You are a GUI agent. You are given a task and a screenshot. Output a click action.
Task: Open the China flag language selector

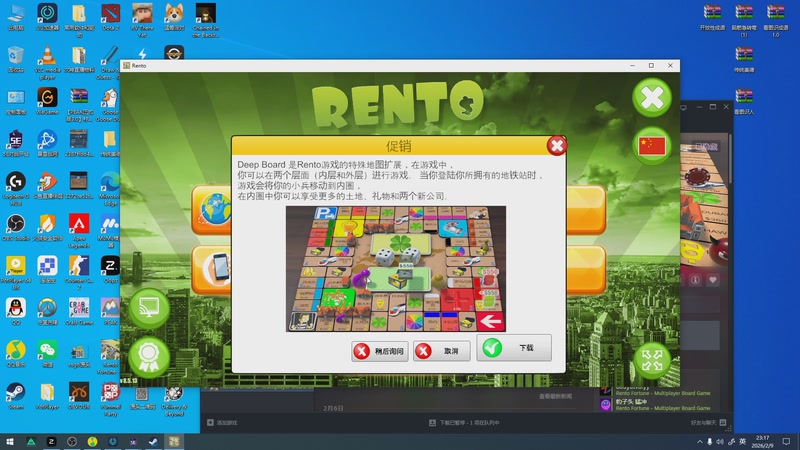point(652,146)
